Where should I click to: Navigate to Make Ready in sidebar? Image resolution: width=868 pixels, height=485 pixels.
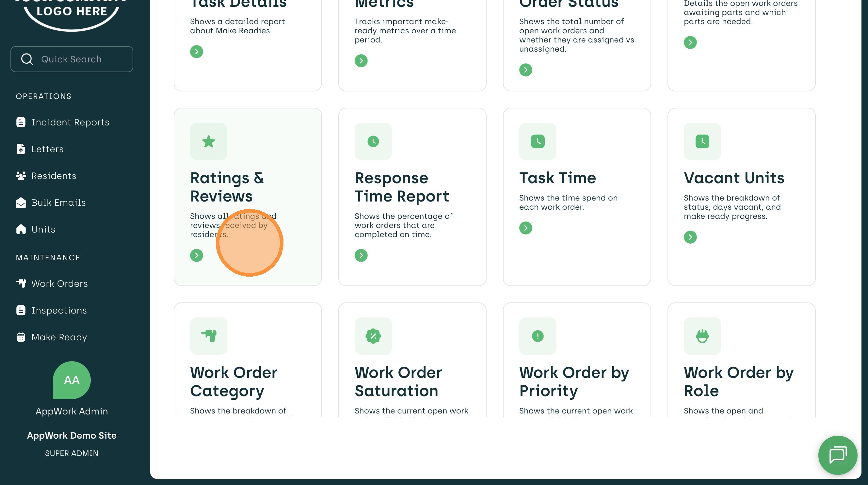pyautogui.click(x=59, y=337)
